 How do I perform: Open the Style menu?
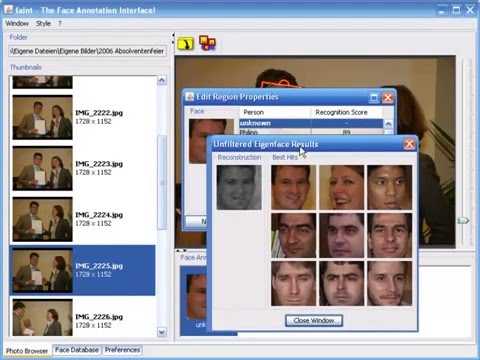tap(43, 23)
